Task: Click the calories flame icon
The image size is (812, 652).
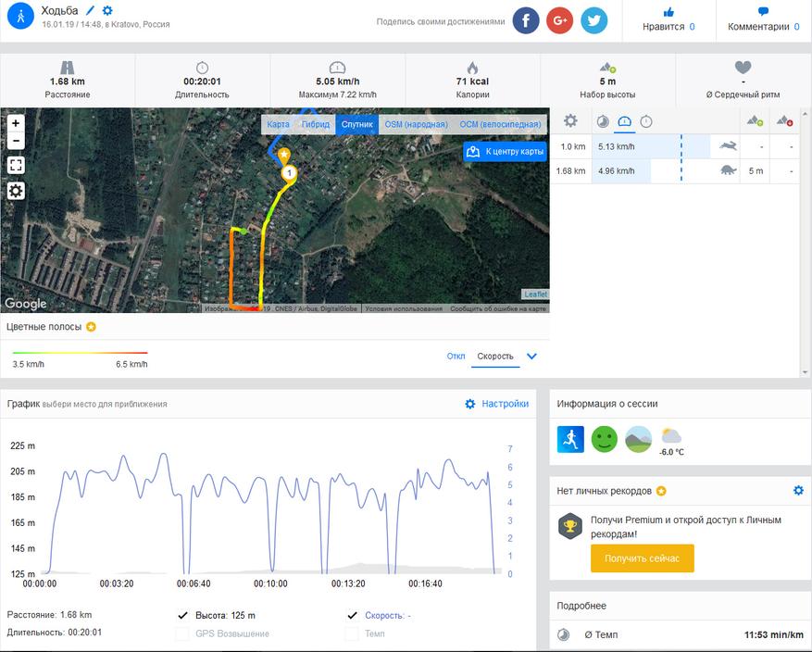Action: point(472,68)
